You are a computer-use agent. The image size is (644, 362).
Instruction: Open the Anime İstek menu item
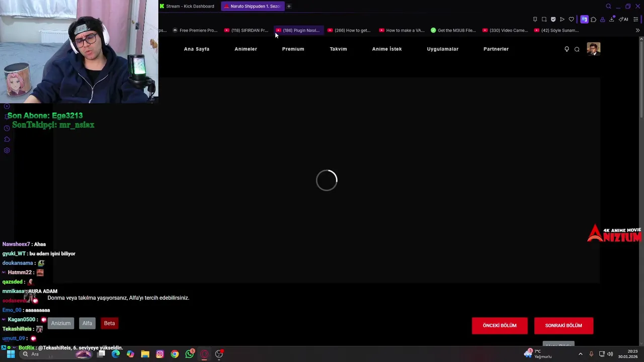pyautogui.click(x=387, y=49)
